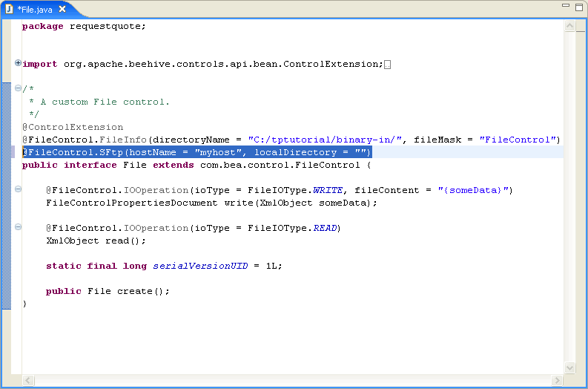Click the 'extends' keyword
The width and height of the screenshot is (588, 389).
[x=174, y=166]
